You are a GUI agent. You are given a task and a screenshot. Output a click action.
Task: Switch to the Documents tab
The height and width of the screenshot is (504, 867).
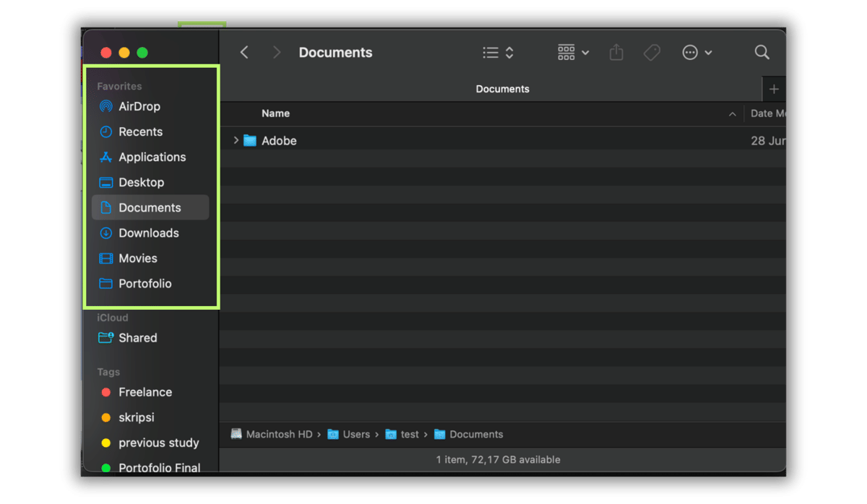point(502,88)
